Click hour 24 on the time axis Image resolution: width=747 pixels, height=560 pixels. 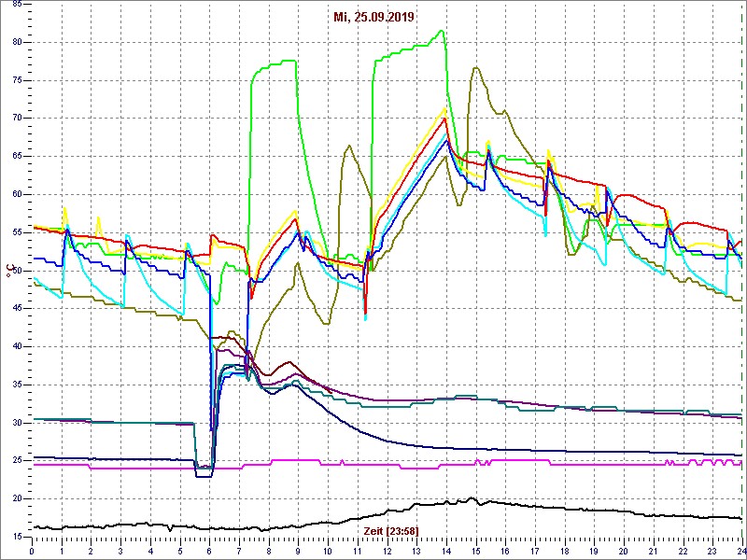click(x=741, y=552)
